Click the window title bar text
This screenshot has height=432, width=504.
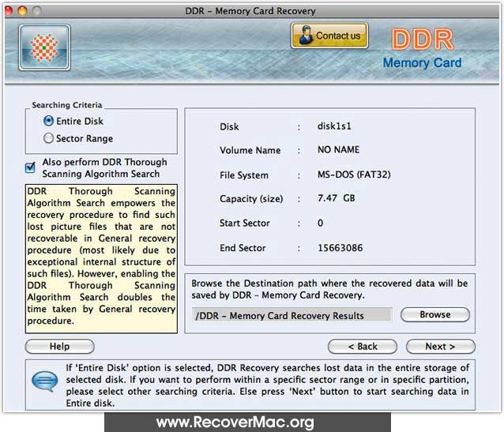click(x=252, y=10)
